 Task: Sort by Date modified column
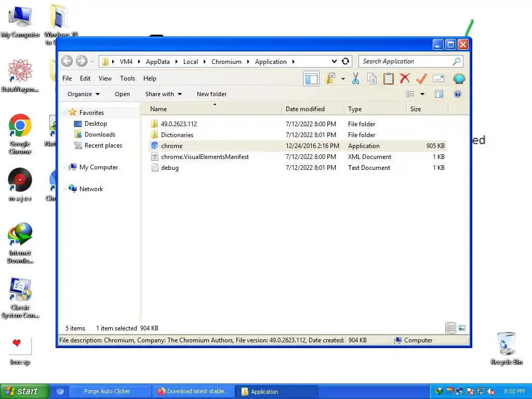pyautogui.click(x=313, y=109)
